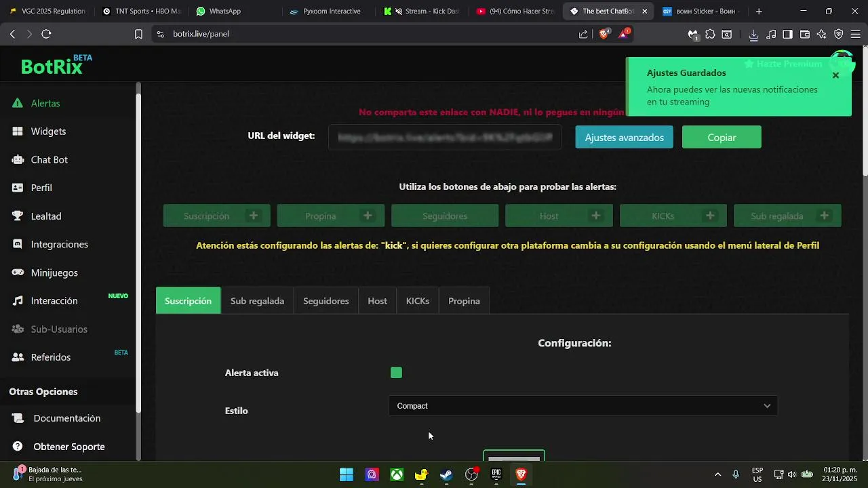Open browser downloads icon
The image size is (868, 488).
coord(753,34)
